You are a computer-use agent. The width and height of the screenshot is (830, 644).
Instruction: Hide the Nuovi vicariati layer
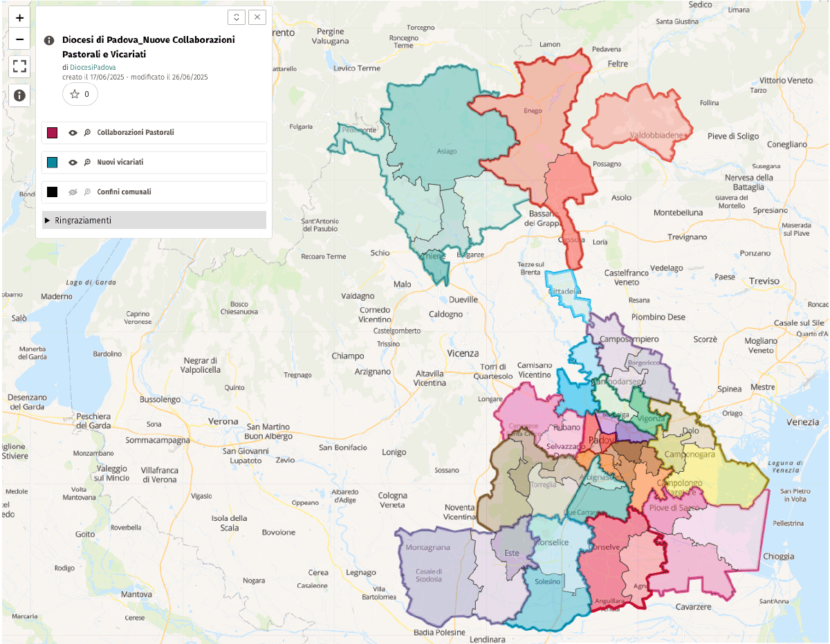(x=73, y=163)
